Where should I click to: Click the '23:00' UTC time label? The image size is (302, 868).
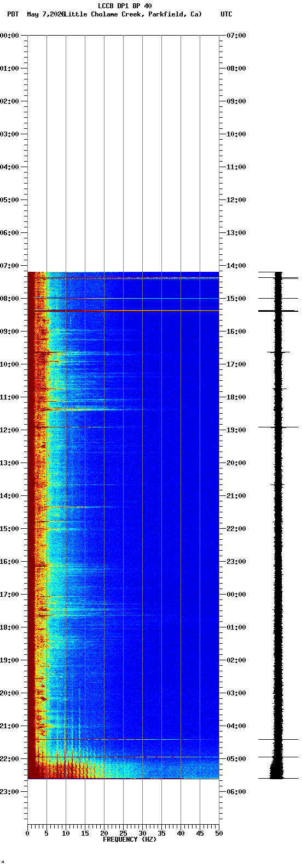(x=236, y=562)
